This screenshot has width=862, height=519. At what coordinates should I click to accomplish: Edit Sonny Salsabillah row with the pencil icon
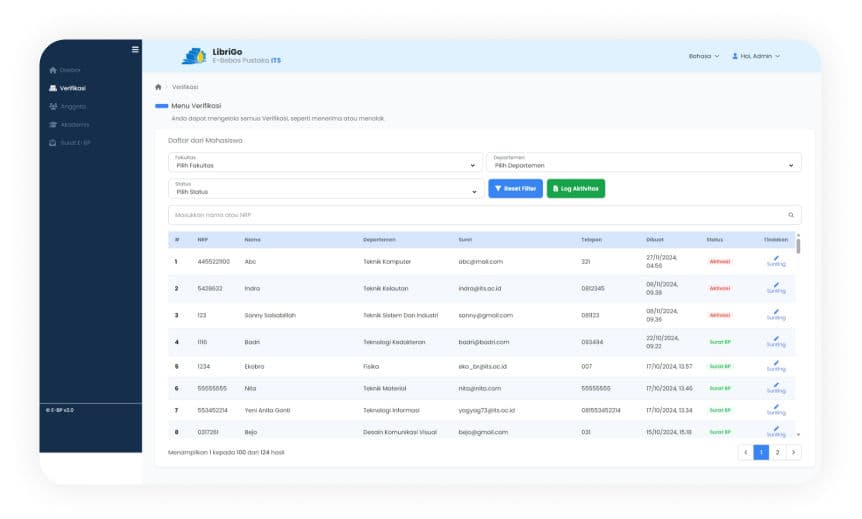[x=776, y=314]
